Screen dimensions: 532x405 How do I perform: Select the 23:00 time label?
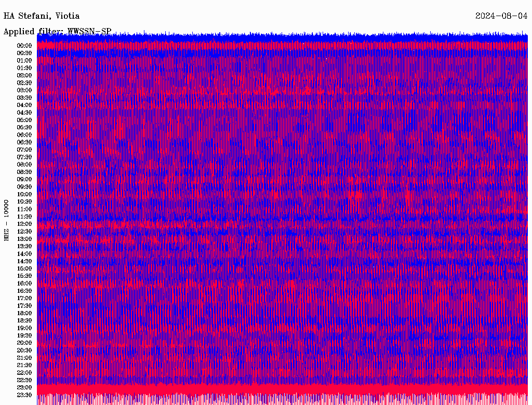pyautogui.click(x=24, y=387)
